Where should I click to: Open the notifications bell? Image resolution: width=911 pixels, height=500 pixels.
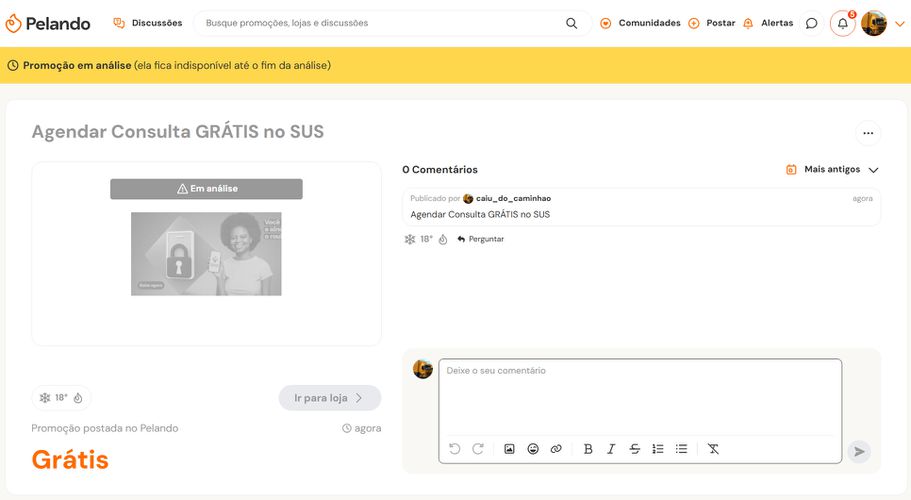click(x=842, y=24)
